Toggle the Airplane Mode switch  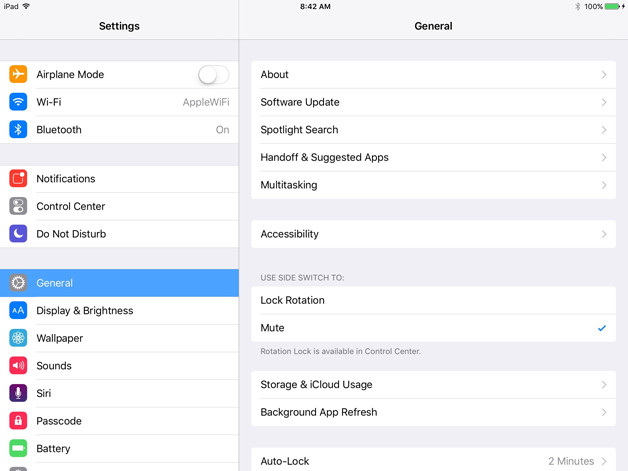(213, 75)
